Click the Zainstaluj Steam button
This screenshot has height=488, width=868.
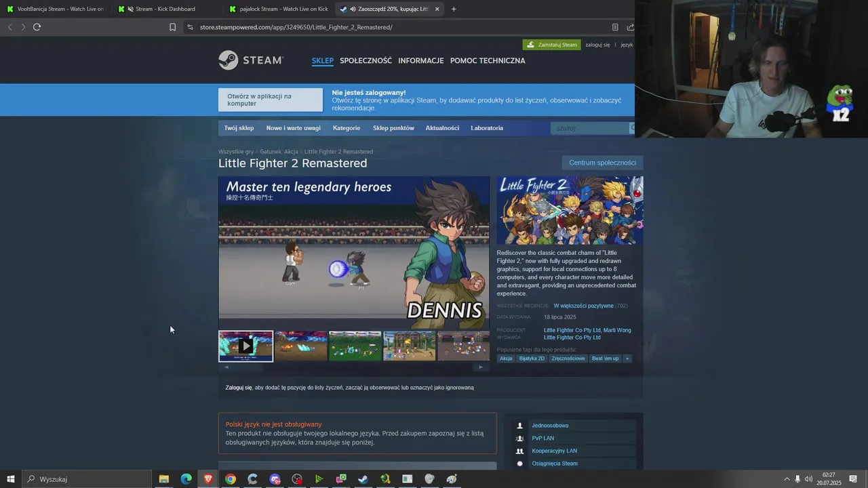point(552,45)
